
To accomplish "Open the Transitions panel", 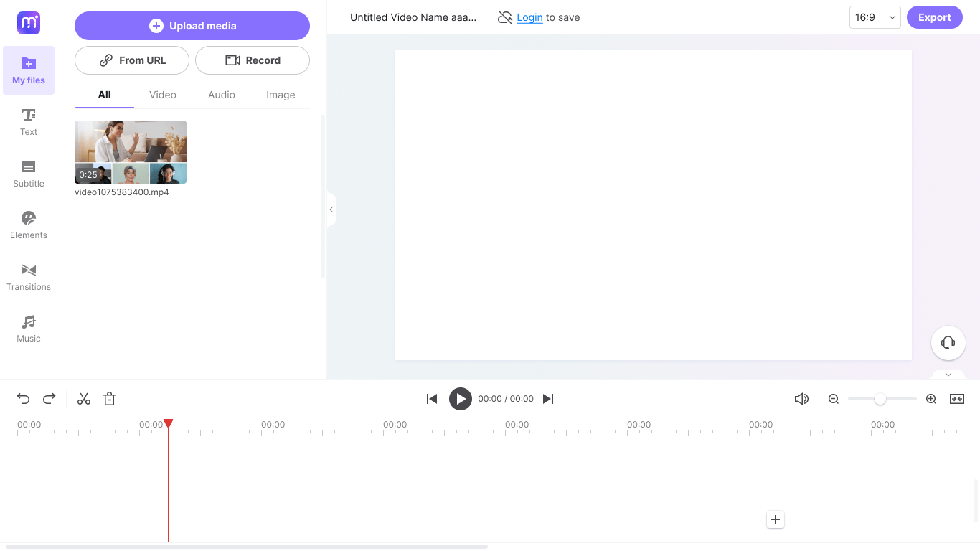I will 29,277.
